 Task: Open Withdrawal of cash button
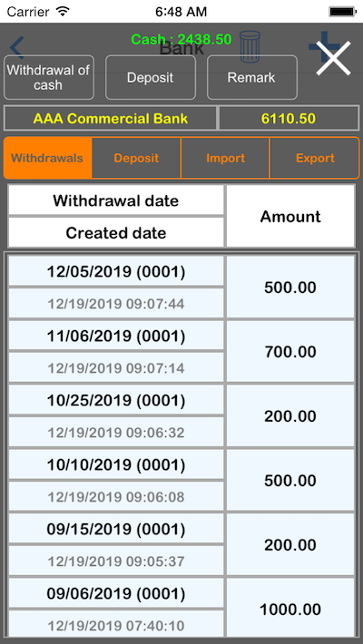tap(49, 78)
